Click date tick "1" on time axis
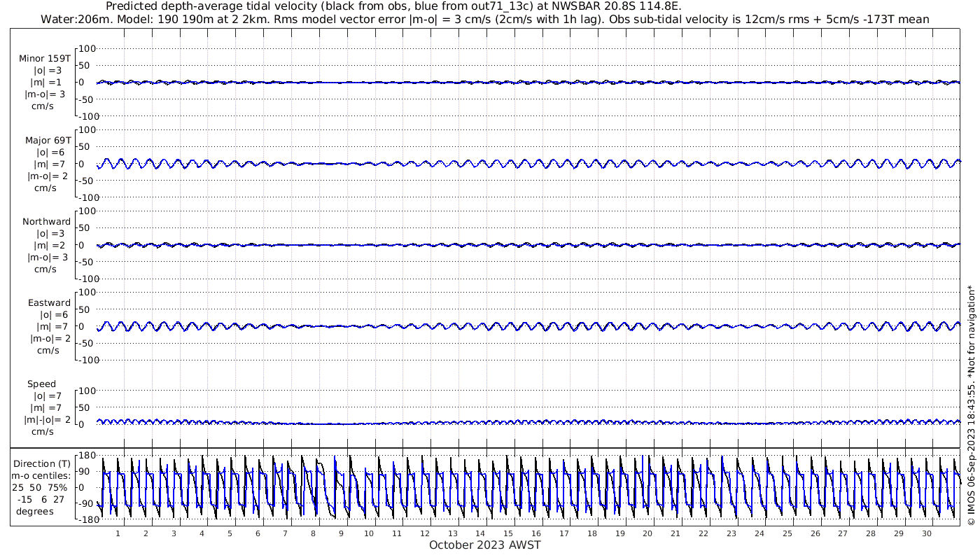This screenshot has width=980, height=560. pyautogui.click(x=118, y=533)
